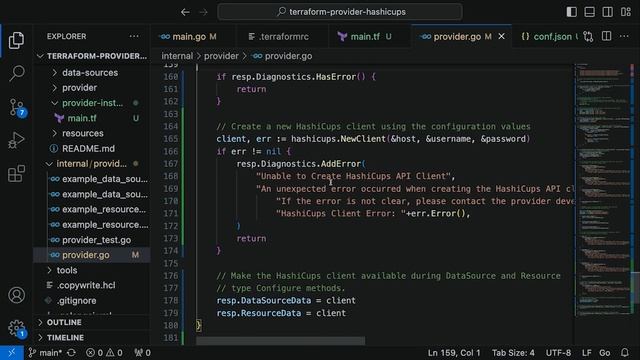Click the horizontal editor scrollbar
640x360 pixels.
281,340
